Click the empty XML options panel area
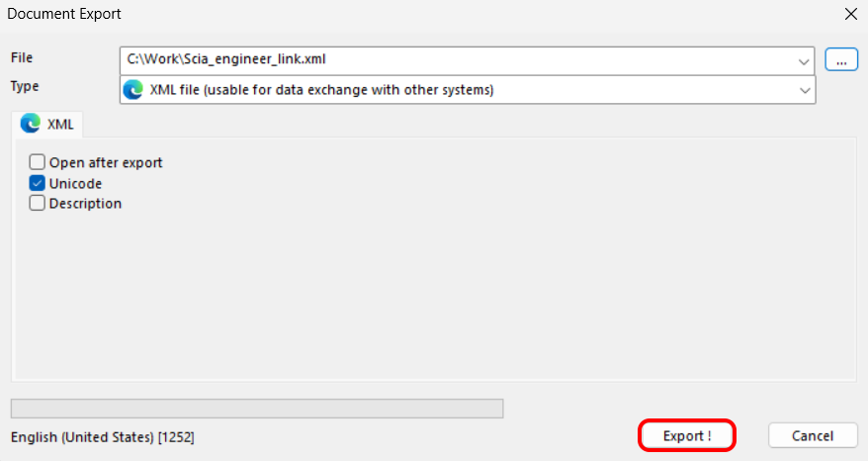 (x=435, y=297)
